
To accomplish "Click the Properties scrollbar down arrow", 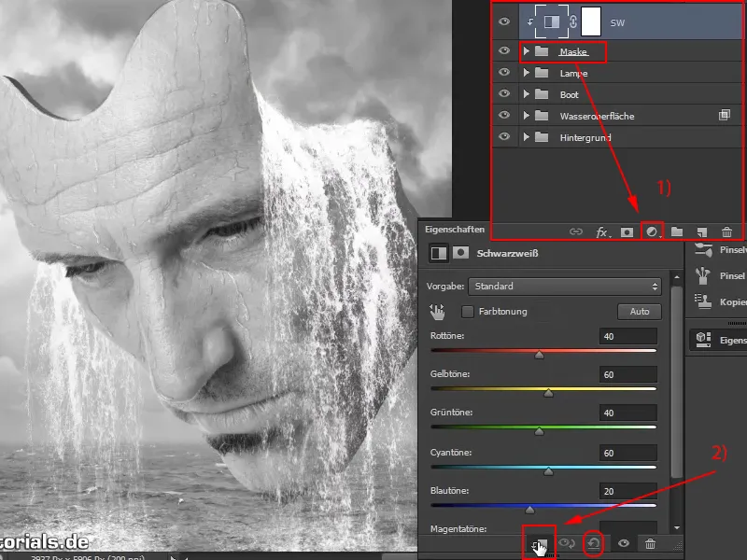I will pos(676,528).
